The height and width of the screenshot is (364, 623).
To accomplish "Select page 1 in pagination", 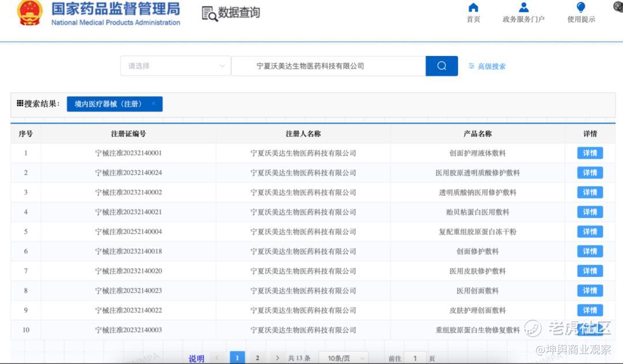I will [x=237, y=358].
